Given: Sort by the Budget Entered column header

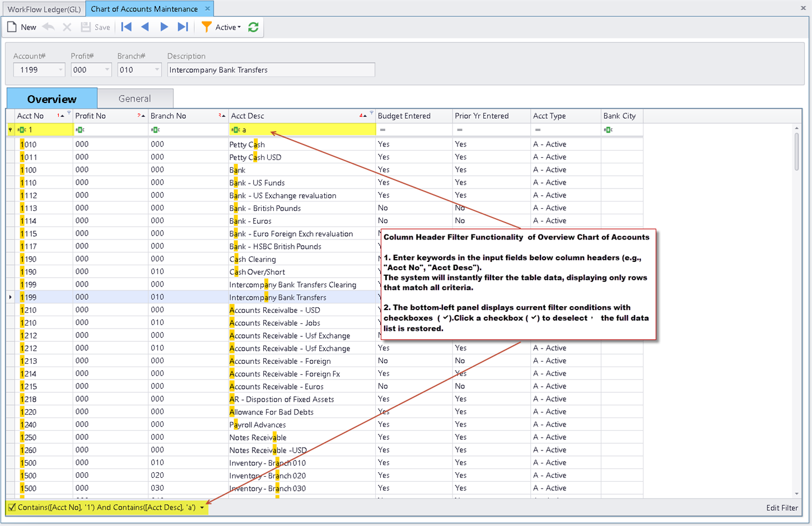Looking at the screenshot, I should pos(404,116).
